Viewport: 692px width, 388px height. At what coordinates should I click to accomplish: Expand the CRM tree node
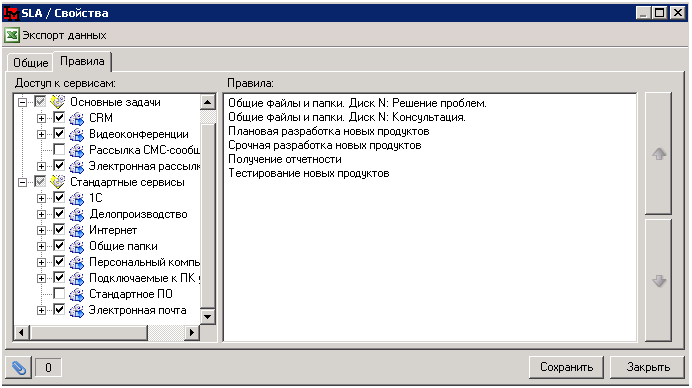[41, 118]
